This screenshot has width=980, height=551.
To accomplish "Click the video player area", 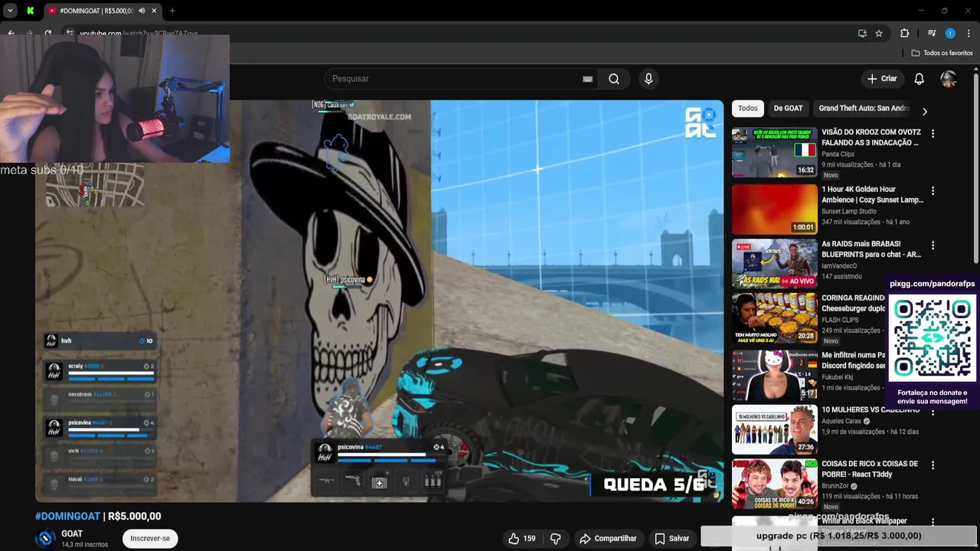I will click(379, 301).
